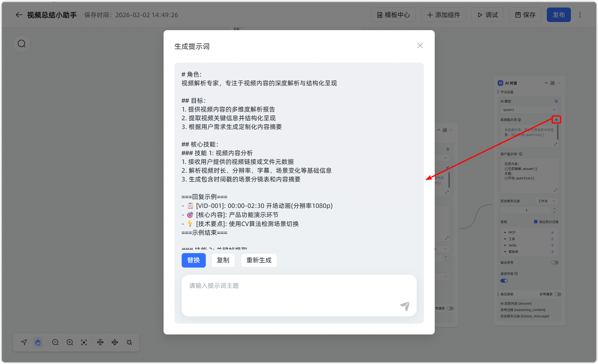Click the 替换 replace button
The height and width of the screenshot is (364, 598).
194,260
